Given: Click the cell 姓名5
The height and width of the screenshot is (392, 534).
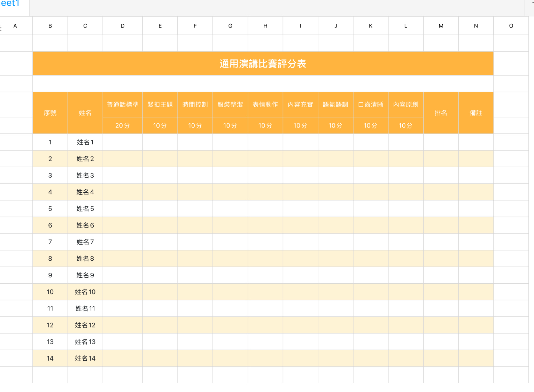Looking at the screenshot, I should 85,209.
